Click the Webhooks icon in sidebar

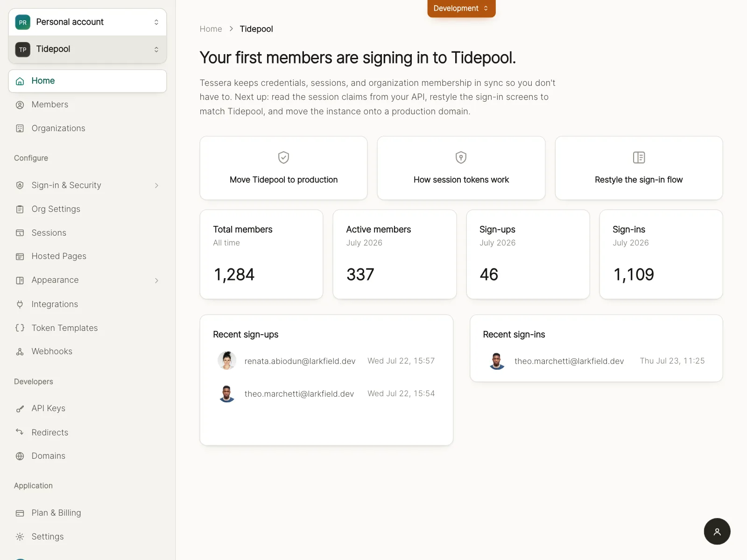pos(20,352)
